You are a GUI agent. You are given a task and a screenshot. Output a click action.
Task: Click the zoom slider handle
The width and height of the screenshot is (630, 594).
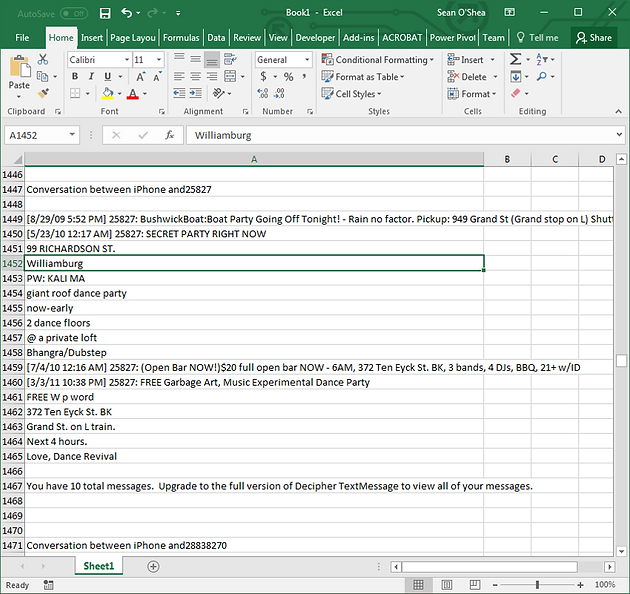click(537, 584)
